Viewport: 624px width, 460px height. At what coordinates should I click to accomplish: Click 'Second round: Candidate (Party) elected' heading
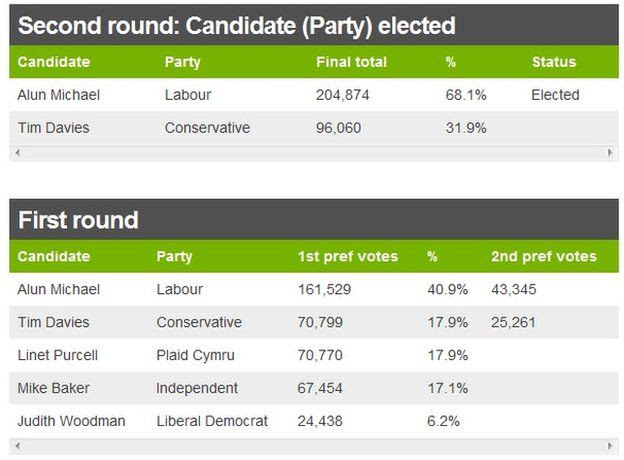point(236,25)
